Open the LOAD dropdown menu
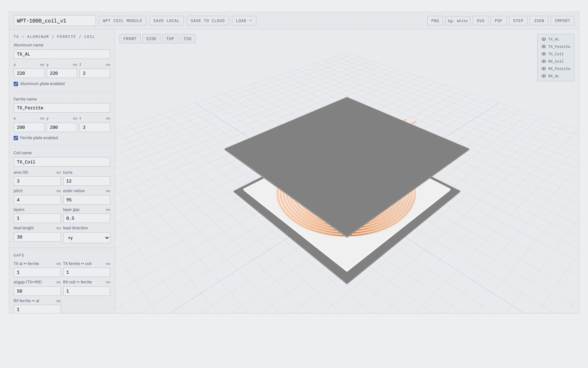This screenshot has height=368, width=588. (244, 21)
